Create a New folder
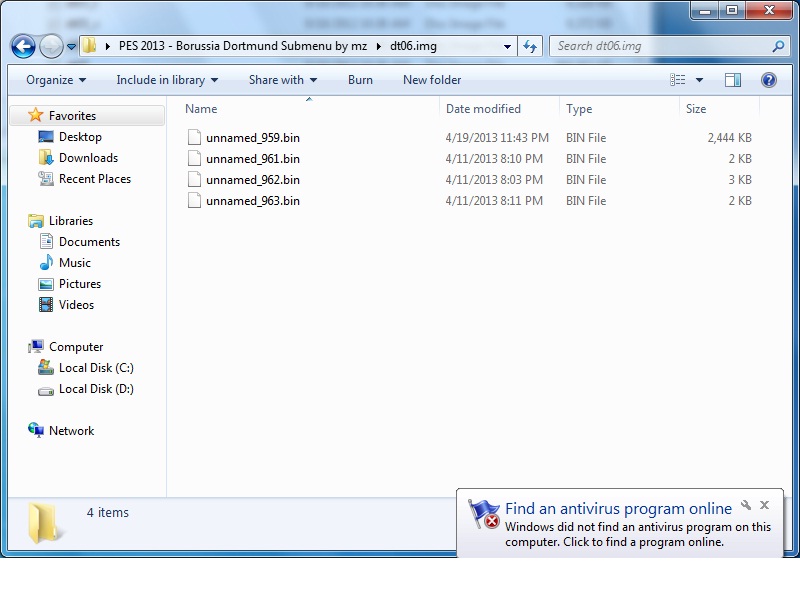The image size is (800, 614). click(432, 80)
